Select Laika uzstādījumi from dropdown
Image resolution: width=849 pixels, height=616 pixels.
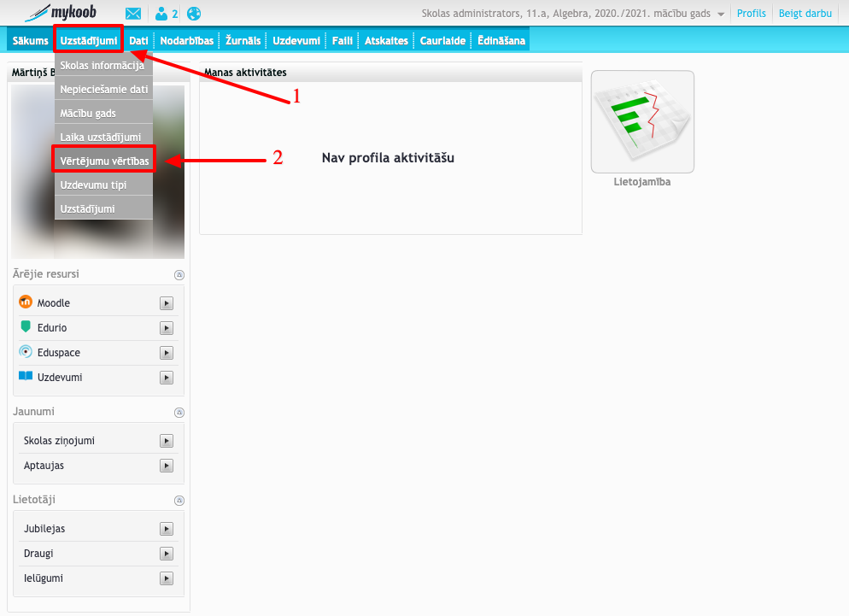click(x=103, y=137)
